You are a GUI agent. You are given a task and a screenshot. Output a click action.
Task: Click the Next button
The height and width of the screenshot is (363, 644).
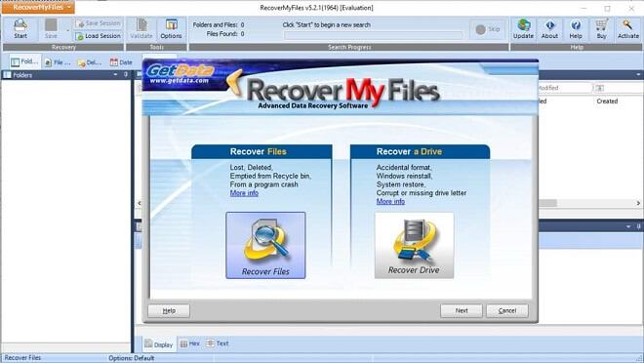point(462,311)
